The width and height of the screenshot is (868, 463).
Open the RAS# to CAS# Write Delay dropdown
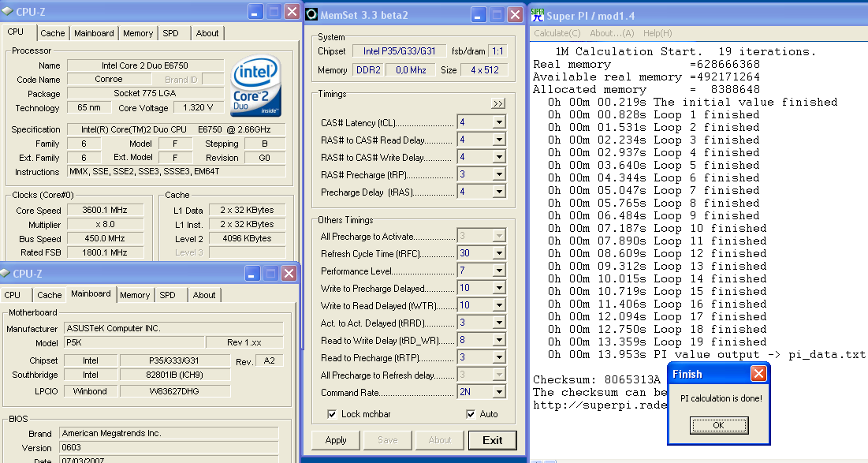499,157
